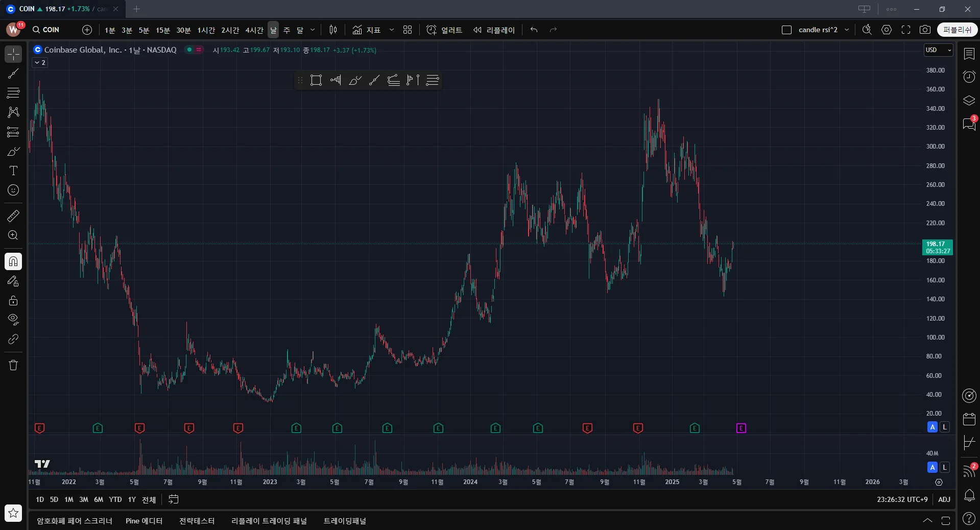The image size is (980, 530).
Task: Open the USD currency dropdown
Action: click(x=938, y=50)
